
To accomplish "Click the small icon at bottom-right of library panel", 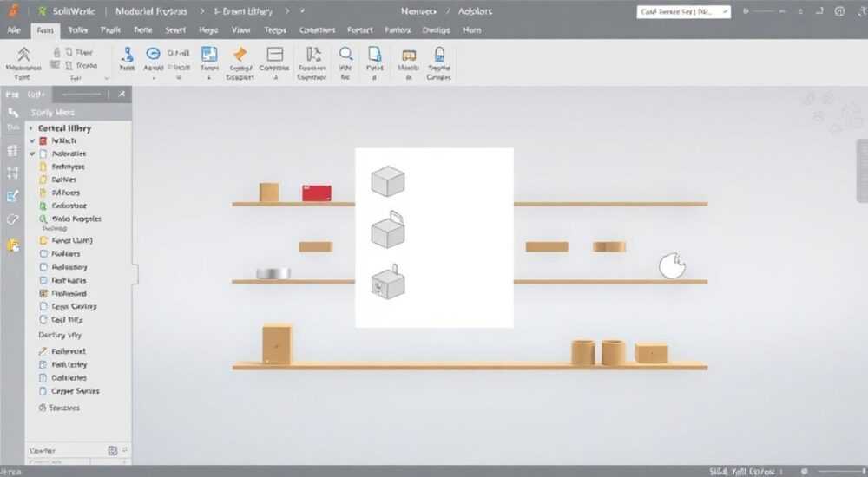I will 124,450.
